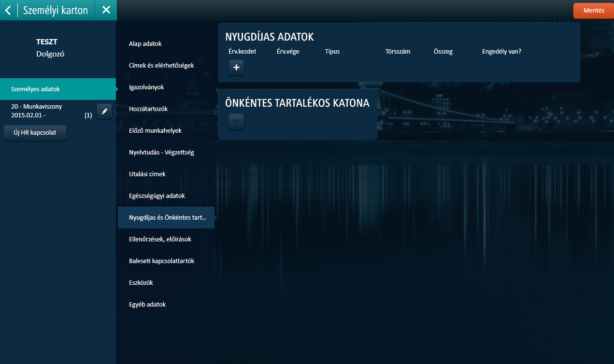Select the 20 - Munkaviszony 2015.02.01 entry
Viewport: 614px width, 364px height.
point(43,111)
